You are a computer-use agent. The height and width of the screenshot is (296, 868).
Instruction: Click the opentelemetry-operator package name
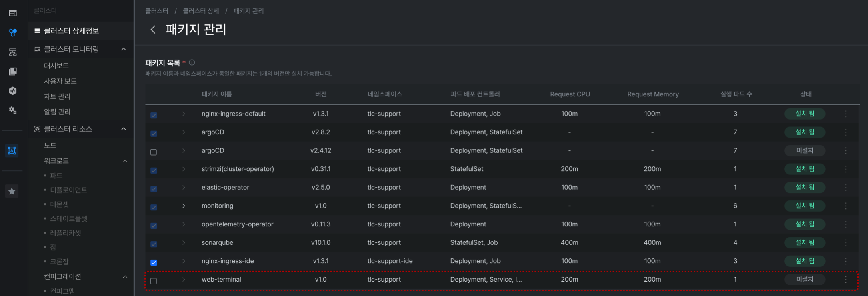pyautogui.click(x=237, y=224)
